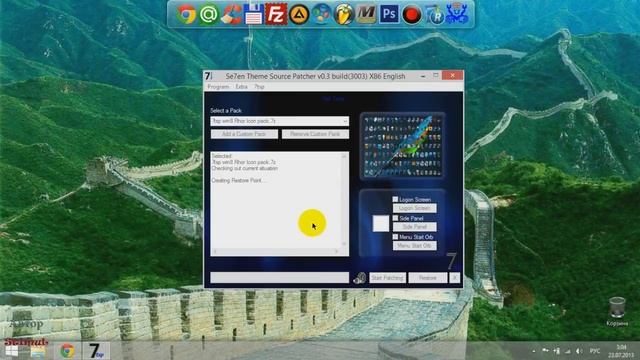Click the round blue globe dock icon
This screenshot has width=640, height=360.
[x=321, y=15]
